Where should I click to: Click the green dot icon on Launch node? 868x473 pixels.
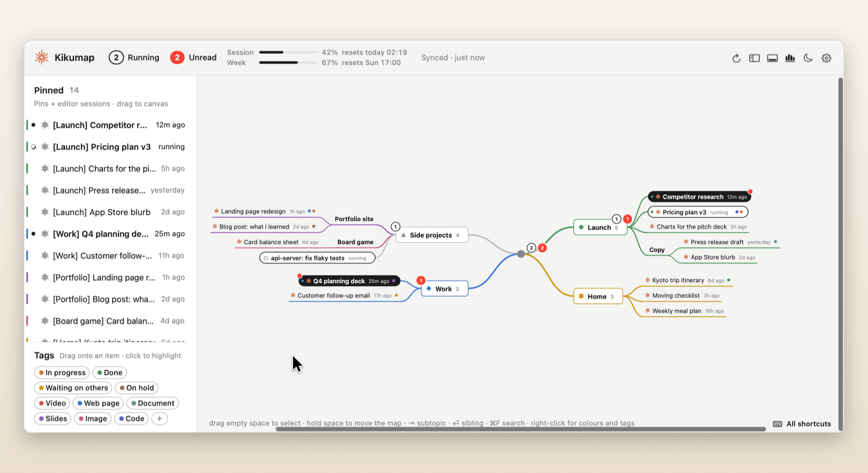581,228
